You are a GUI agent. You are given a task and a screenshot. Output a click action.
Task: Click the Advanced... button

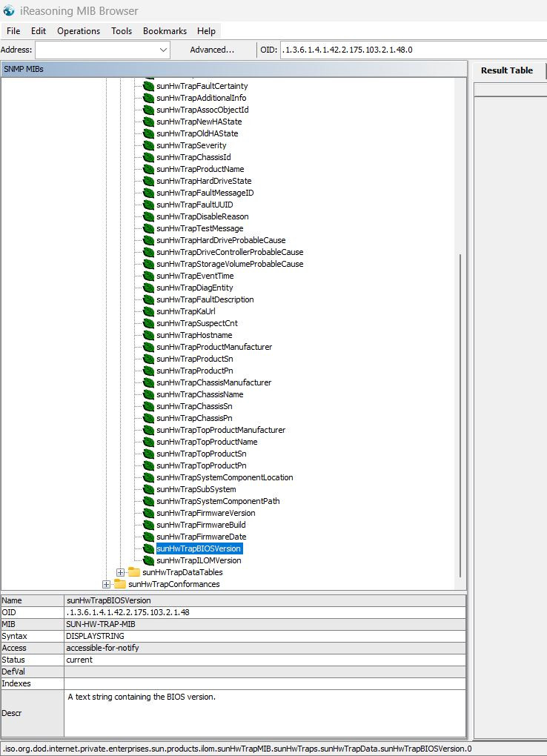212,50
